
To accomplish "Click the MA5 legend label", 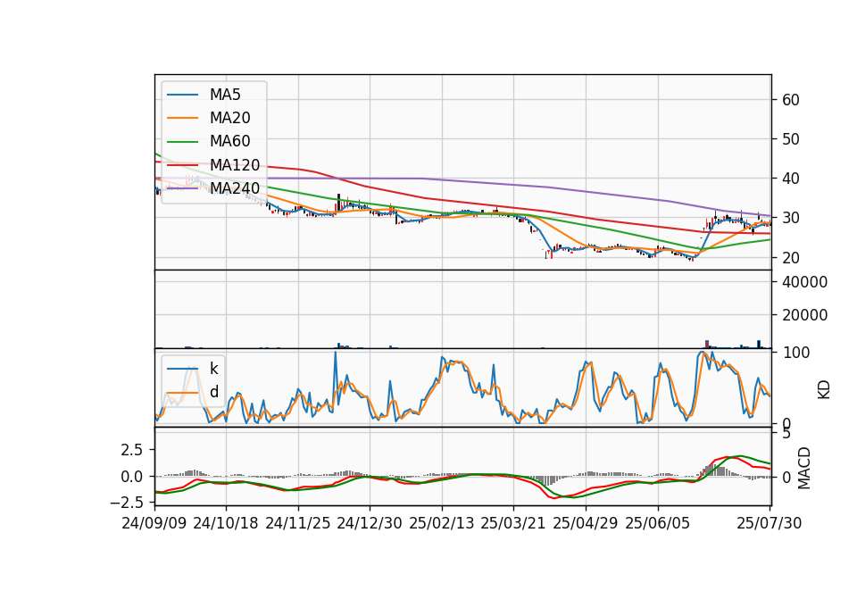I will (x=225, y=95).
